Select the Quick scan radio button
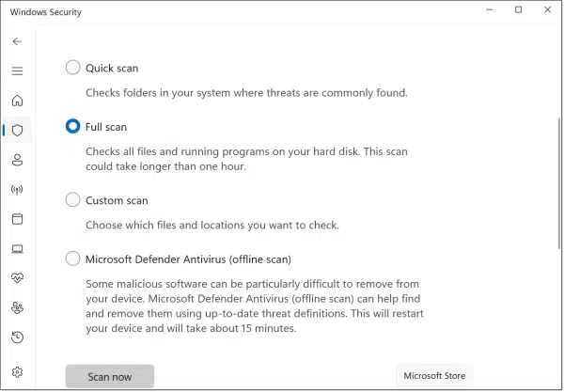 tap(72, 68)
